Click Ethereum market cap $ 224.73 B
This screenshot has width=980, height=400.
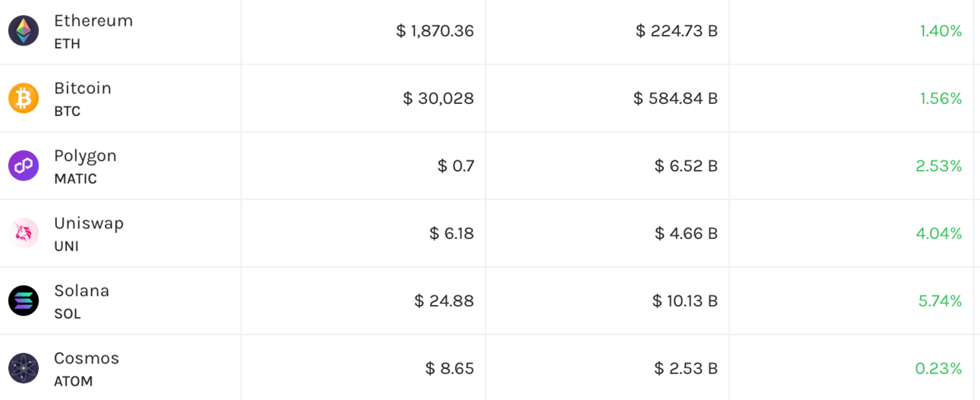pos(677,31)
